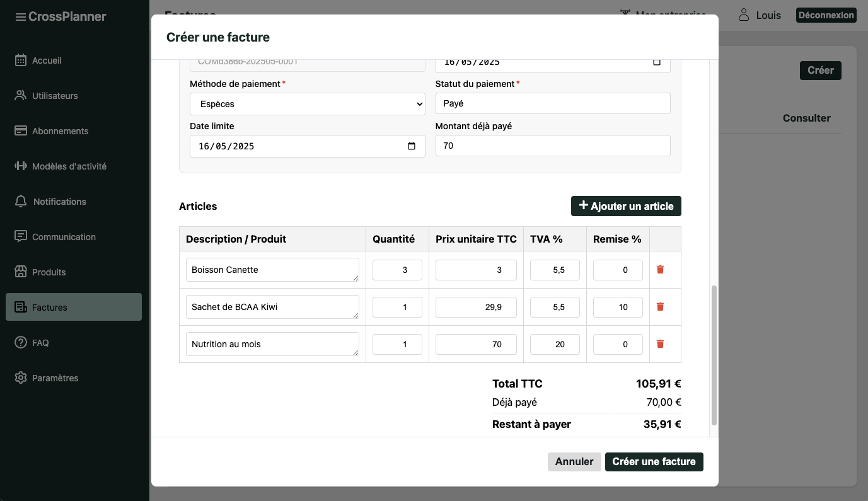Open Notifications section
Screen dimensions: 868x501
(x=74, y=202)
